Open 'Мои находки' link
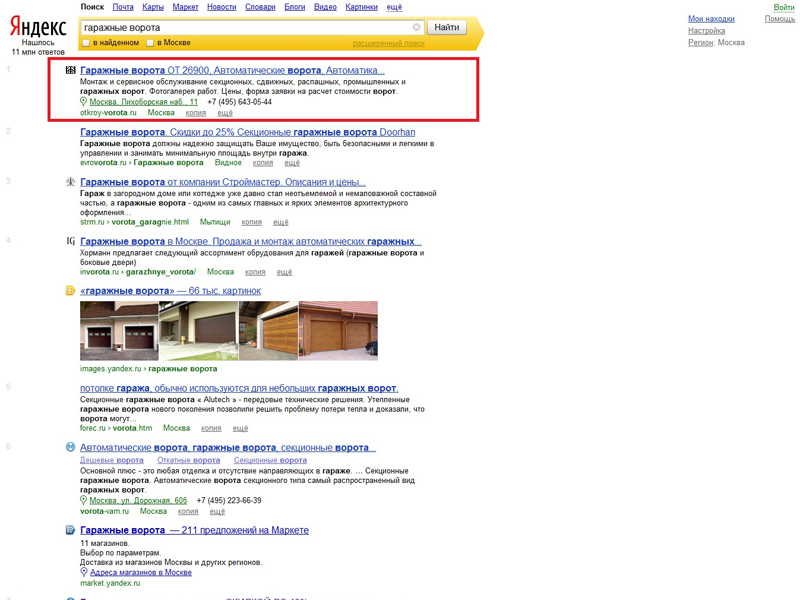The width and height of the screenshot is (800, 600). 711,19
